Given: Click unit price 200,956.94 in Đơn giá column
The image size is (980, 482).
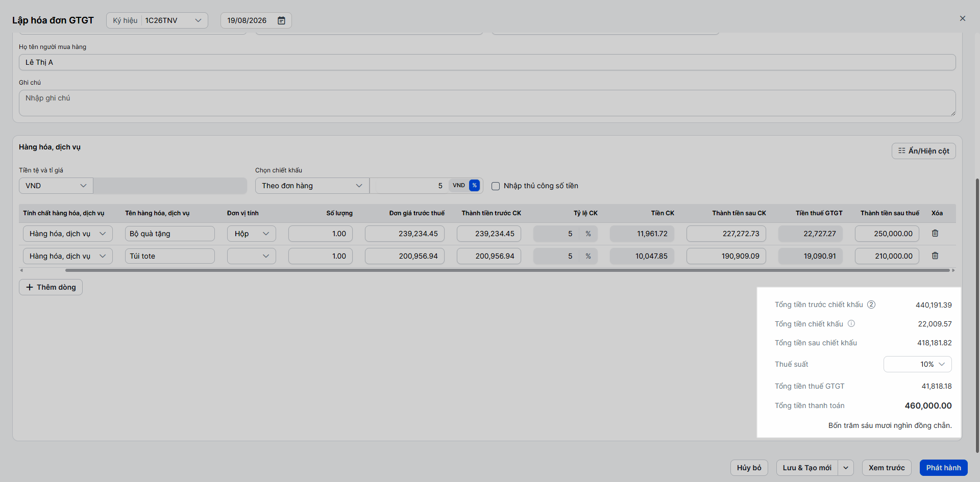Looking at the screenshot, I should click(x=405, y=256).
